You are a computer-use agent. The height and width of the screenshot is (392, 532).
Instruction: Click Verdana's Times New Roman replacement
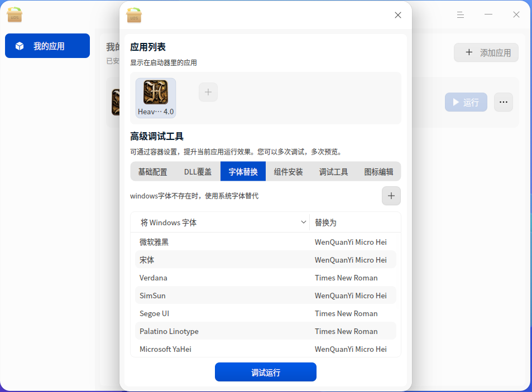(346, 278)
